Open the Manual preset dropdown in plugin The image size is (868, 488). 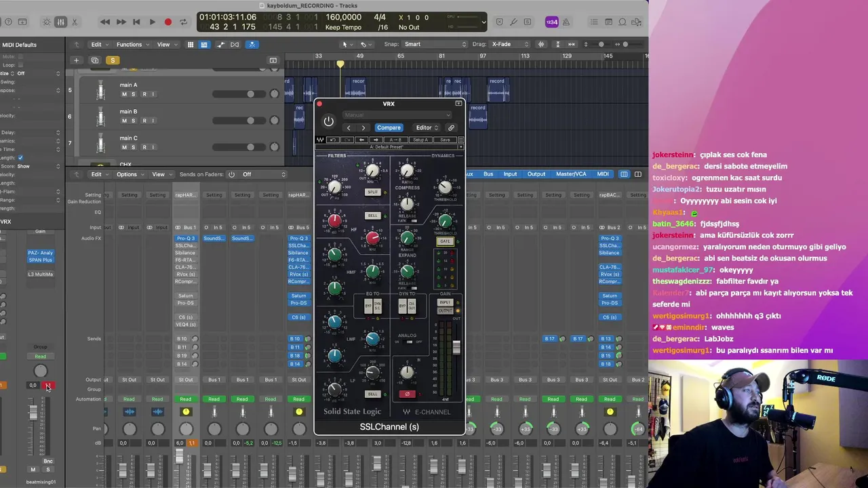(397, 115)
